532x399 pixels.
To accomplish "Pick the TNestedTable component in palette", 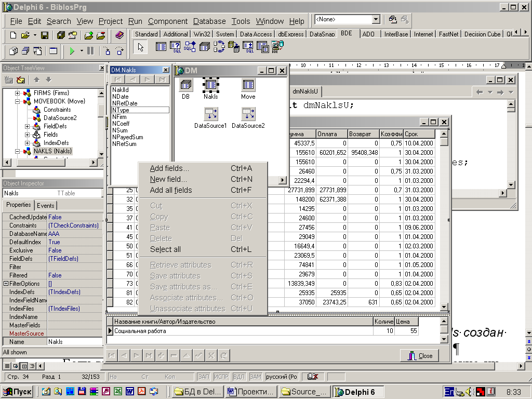I will click(262, 47).
